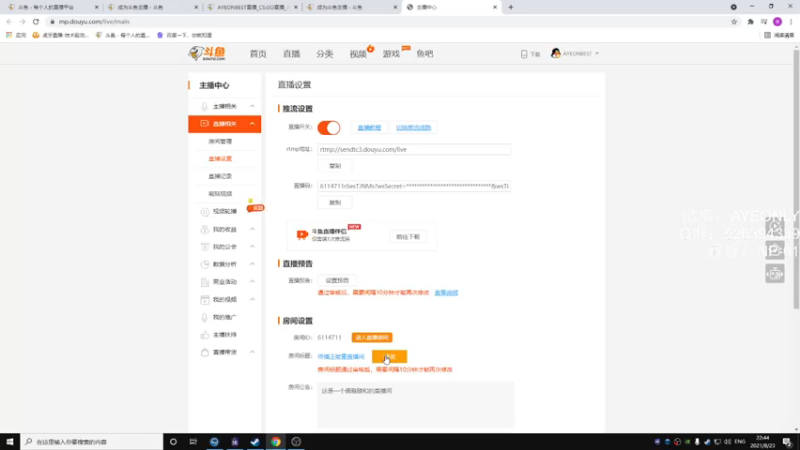Expand the 我的公会 sidebar section

(x=252, y=247)
